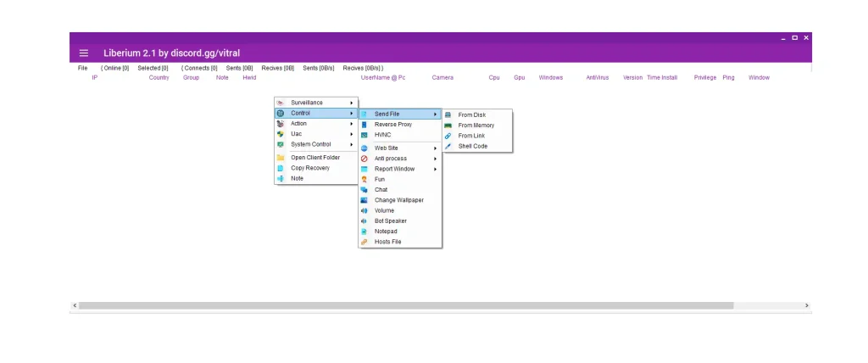Choose From Memory menu entry
868x363 pixels.
tap(477, 126)
